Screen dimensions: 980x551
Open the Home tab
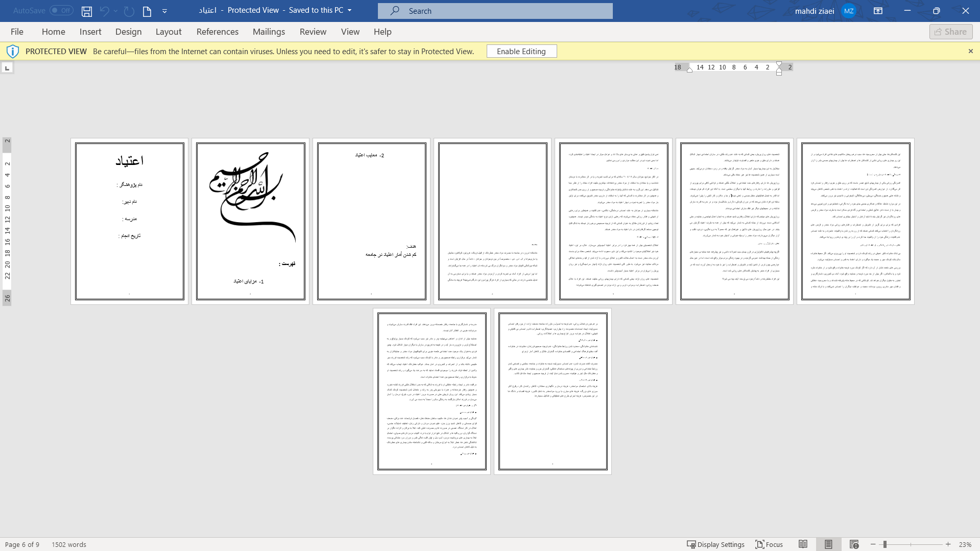tap(54, 32)
